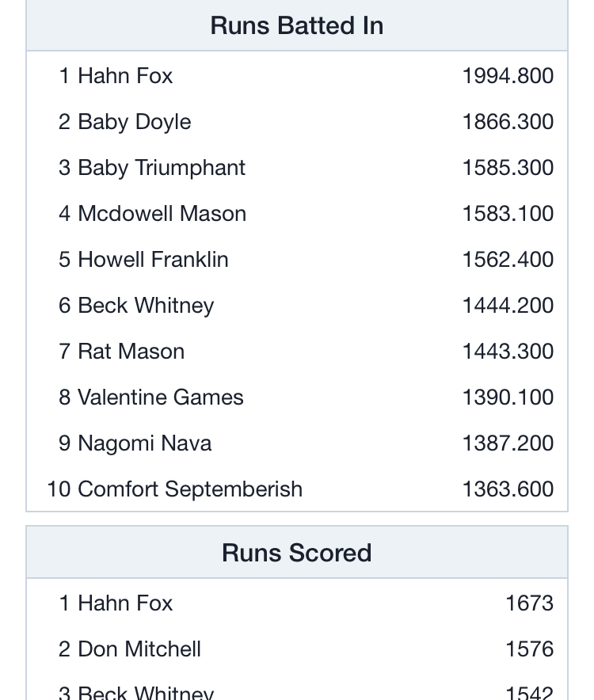View Howell Franklin's profile

pyautogui.click(x=153, y=260)
